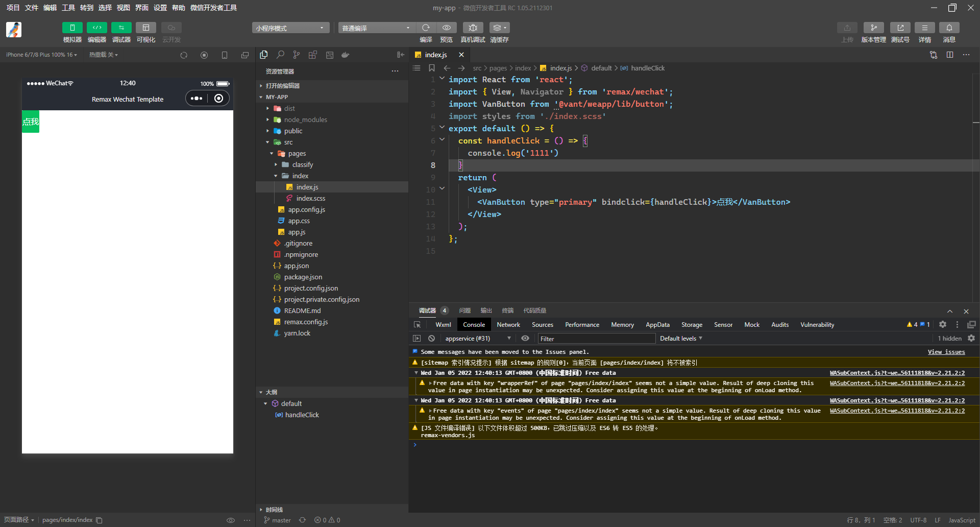Open the Default levels dropdown
The height and width of the screenshot is (527, 980).
[680, 338]
